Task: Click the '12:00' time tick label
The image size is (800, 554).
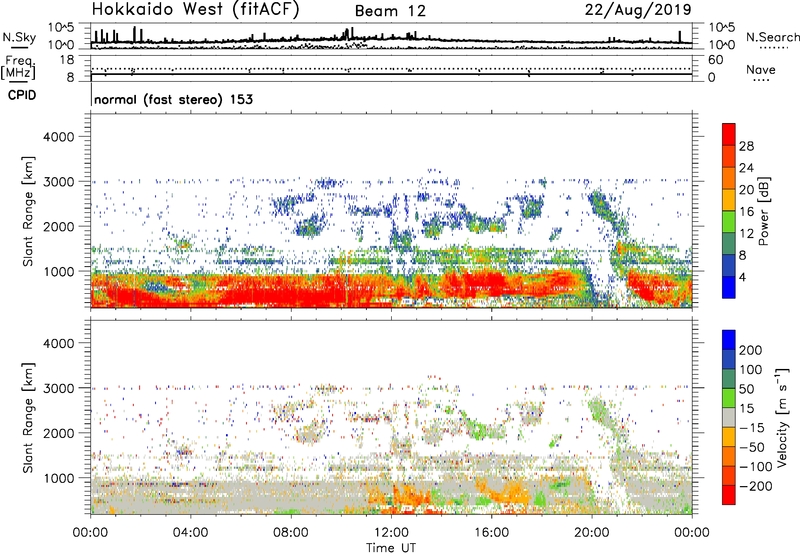Action: tap(391, 533)
